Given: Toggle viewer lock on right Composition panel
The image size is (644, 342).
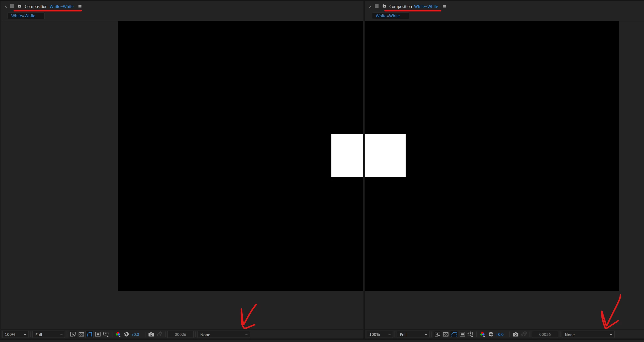Looking at the screenshot, I should pyautogui.click(x=384, y=6).
